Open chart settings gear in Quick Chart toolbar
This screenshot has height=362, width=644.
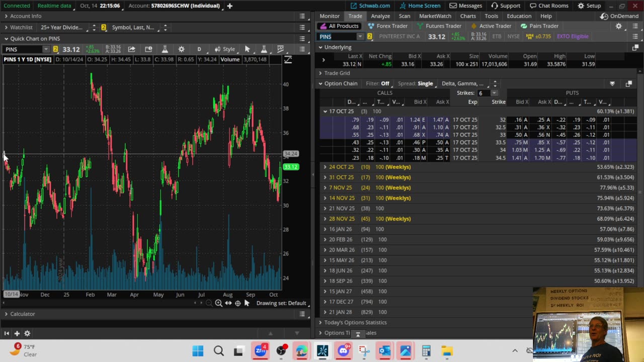click(181, 49)
